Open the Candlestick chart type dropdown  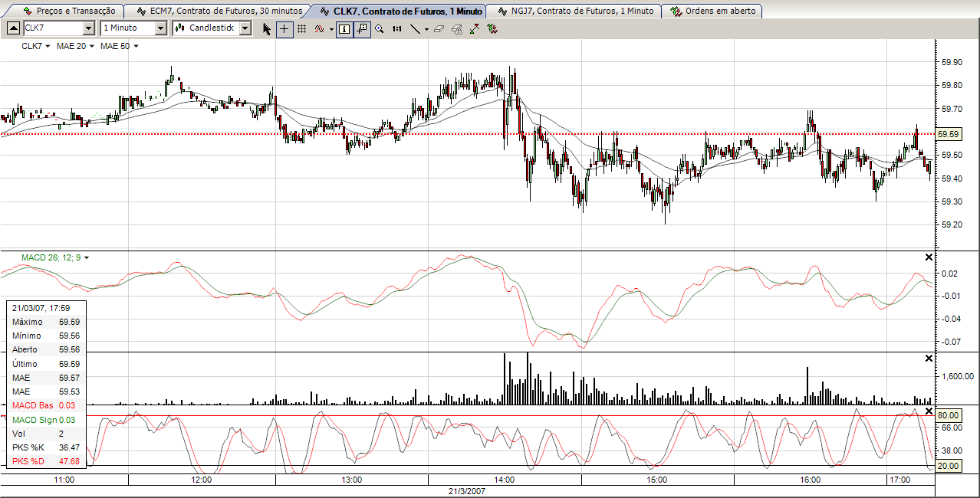pyautogui.click(x=245, y=28)
